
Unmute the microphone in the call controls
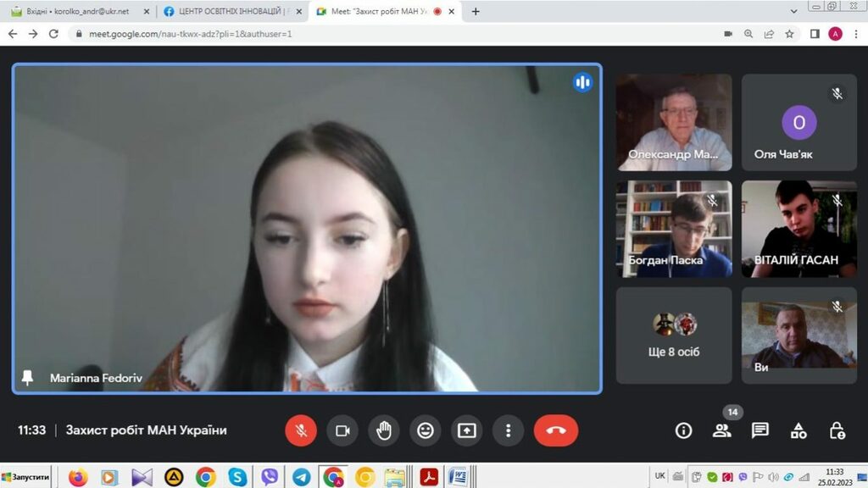(x=300, y=430)
